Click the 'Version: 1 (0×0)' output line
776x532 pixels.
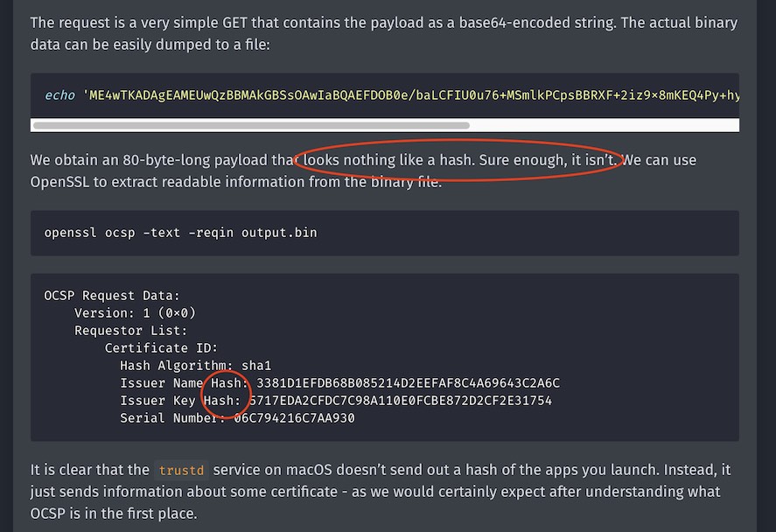point(135,313)
